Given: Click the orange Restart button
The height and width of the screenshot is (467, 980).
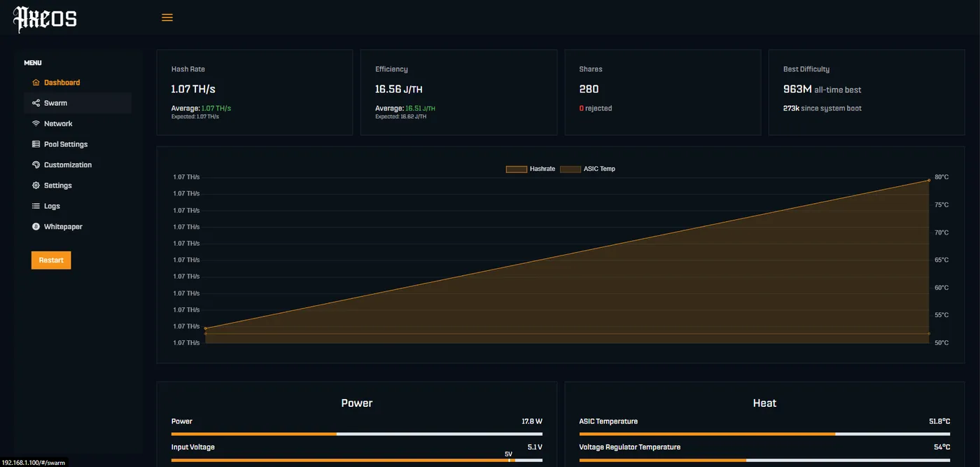Looking at the screenshot, I should click(51, 260).
